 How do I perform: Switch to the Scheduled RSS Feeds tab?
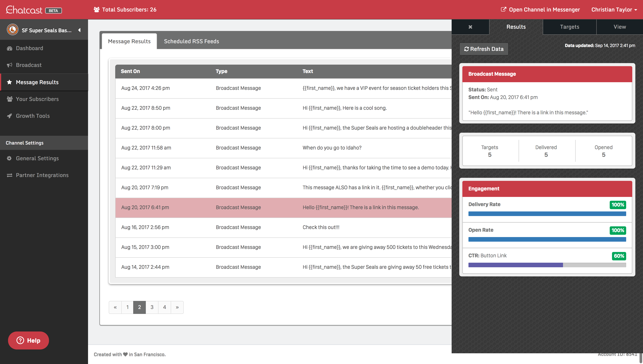191,41
